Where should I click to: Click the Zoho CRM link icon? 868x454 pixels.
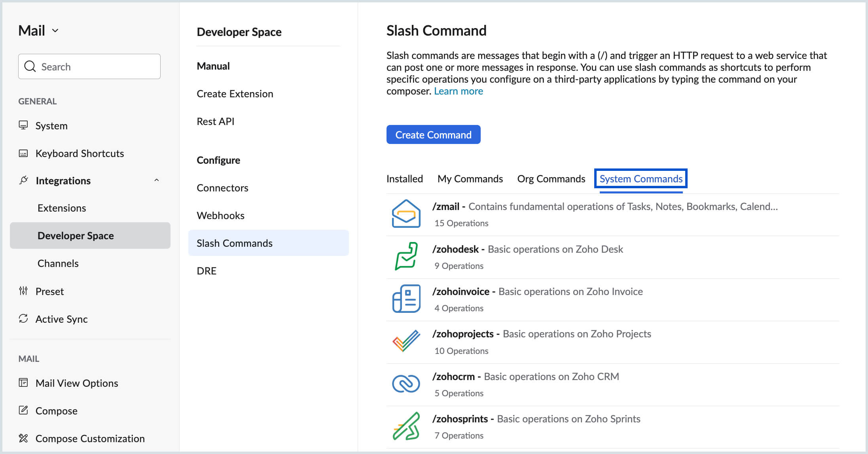406,384
